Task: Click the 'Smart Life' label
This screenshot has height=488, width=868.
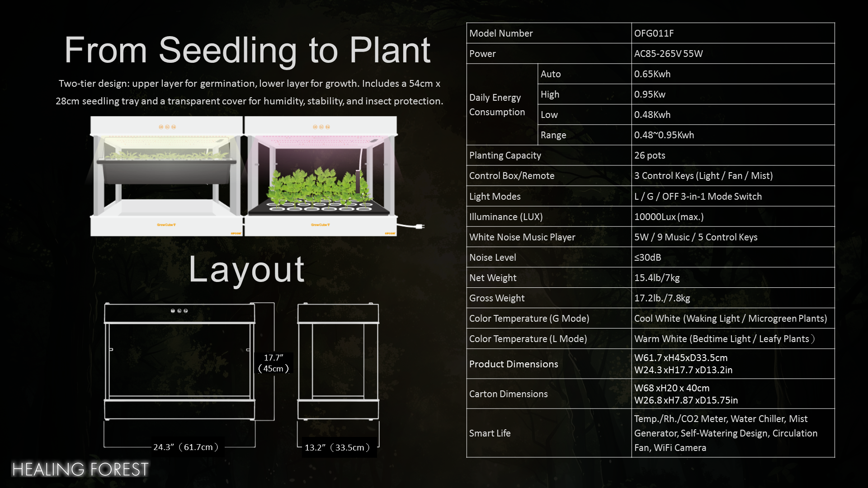Action: [x=490, y=433]
